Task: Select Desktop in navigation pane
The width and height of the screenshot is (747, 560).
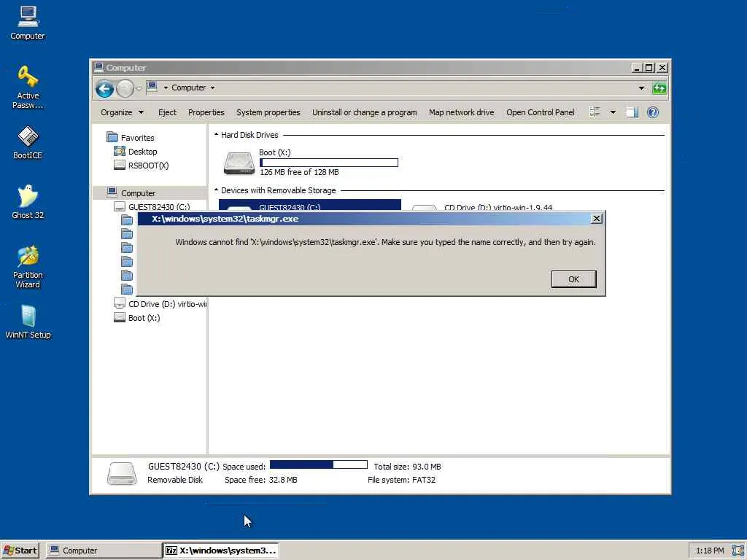Action: point(136,152)
